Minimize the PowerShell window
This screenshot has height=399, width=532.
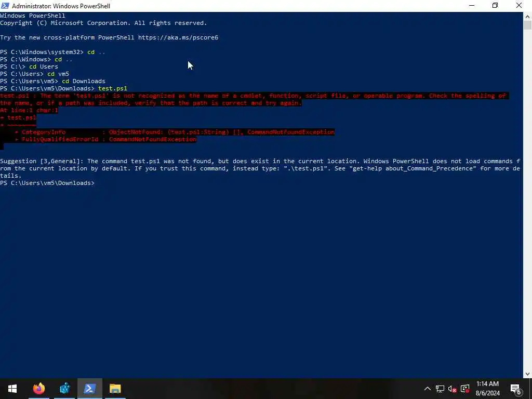pyautogui.click(x=472, y=6)
